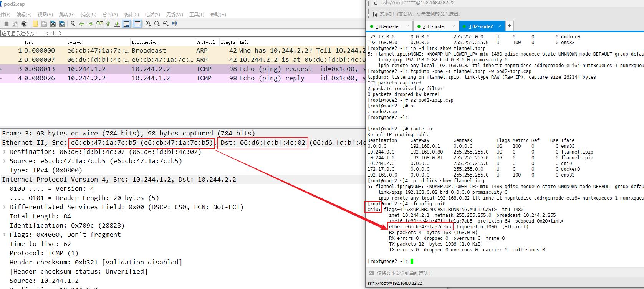644x289 pixels.
Task: Toggle auto-scroll during live capture
Action: [126, 24]
